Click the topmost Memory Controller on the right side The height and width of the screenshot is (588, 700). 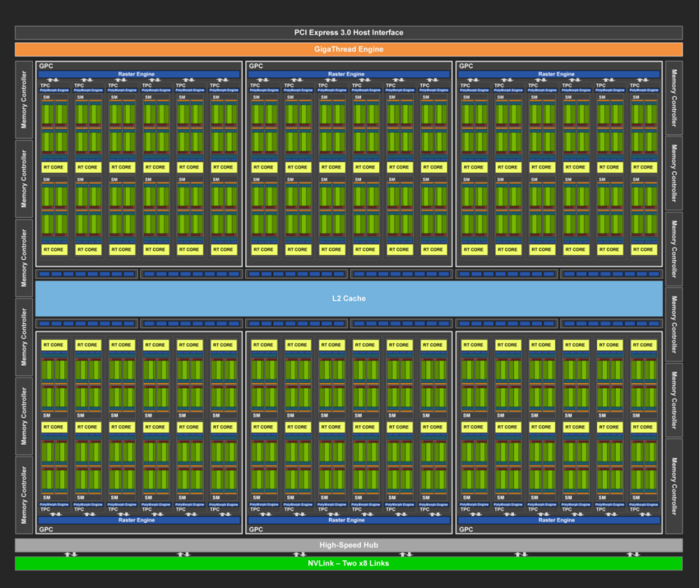[x=674, y=98]
